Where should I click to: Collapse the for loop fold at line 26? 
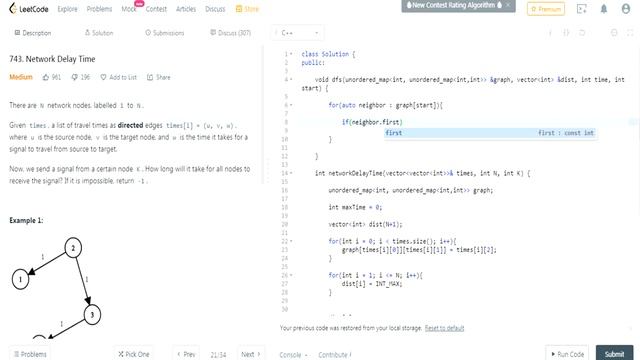291,275
